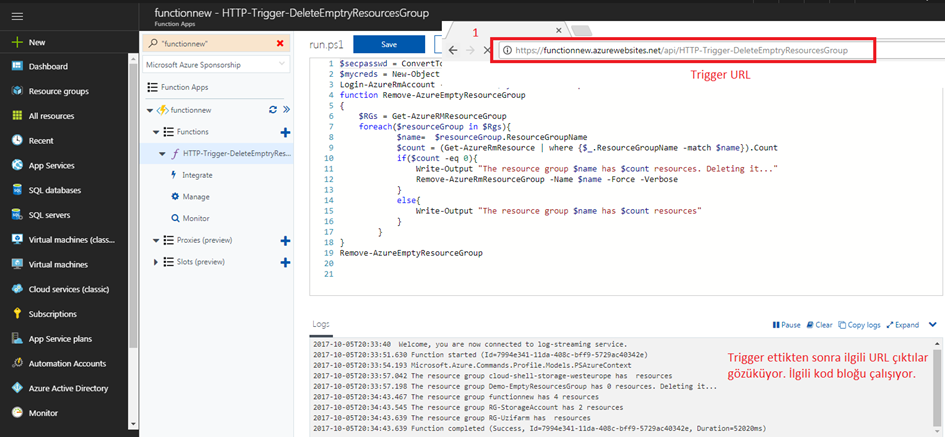This screenshot has height=437, width=945.
Task: Click the empty new browser tab
Action: coord(582,30)
